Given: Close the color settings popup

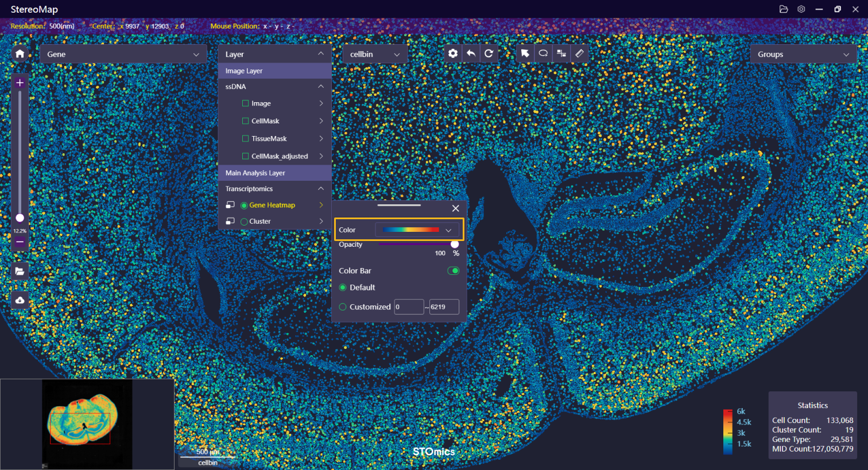Looking at the screenshot, I should [455, 208].
